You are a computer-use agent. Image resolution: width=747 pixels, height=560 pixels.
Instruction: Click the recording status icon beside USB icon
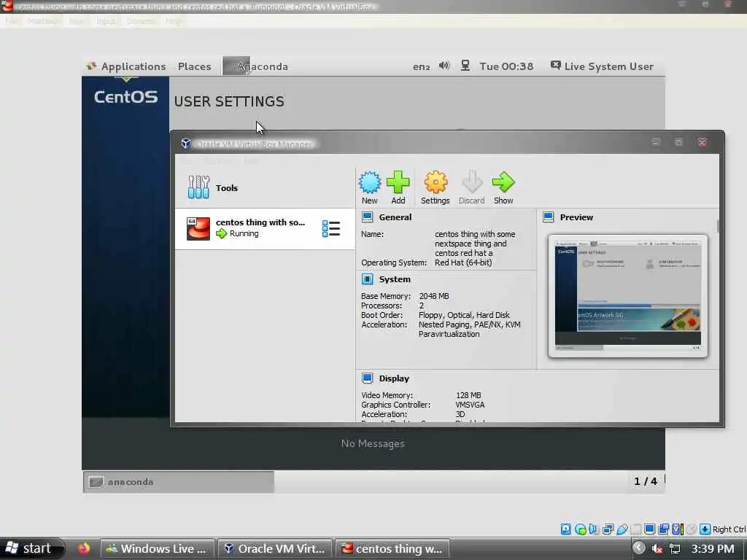[636, 529]
